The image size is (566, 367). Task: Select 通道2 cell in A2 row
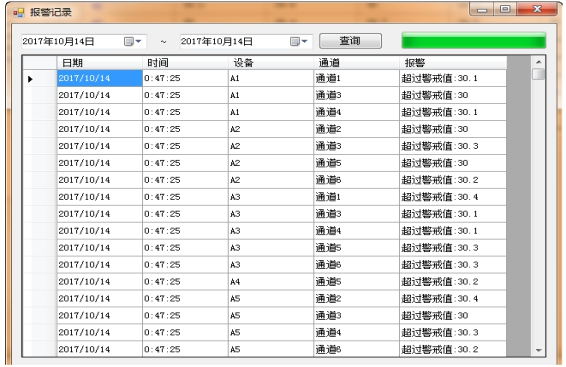[x=356, y=129]
